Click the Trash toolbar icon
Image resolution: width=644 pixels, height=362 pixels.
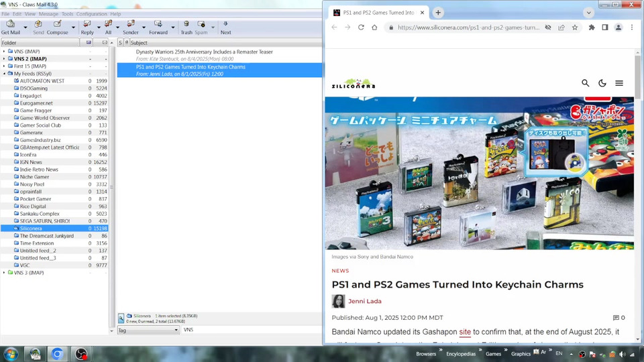(x=186, y=27)
